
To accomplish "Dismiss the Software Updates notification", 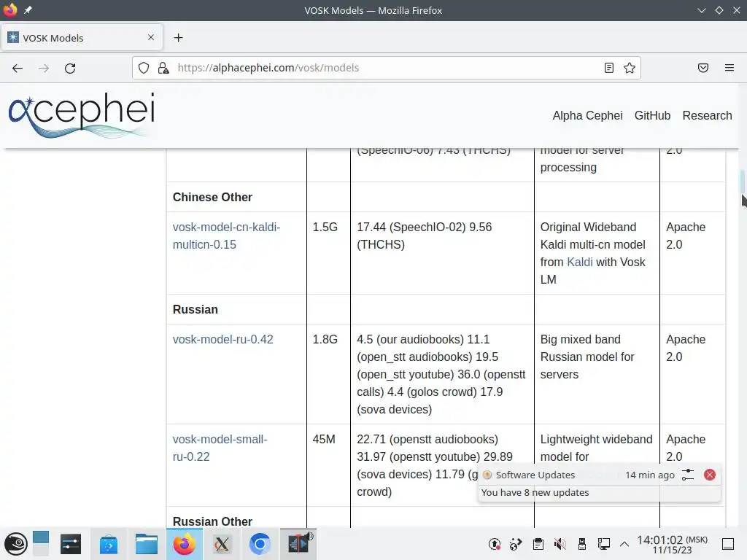I will 709,475.
